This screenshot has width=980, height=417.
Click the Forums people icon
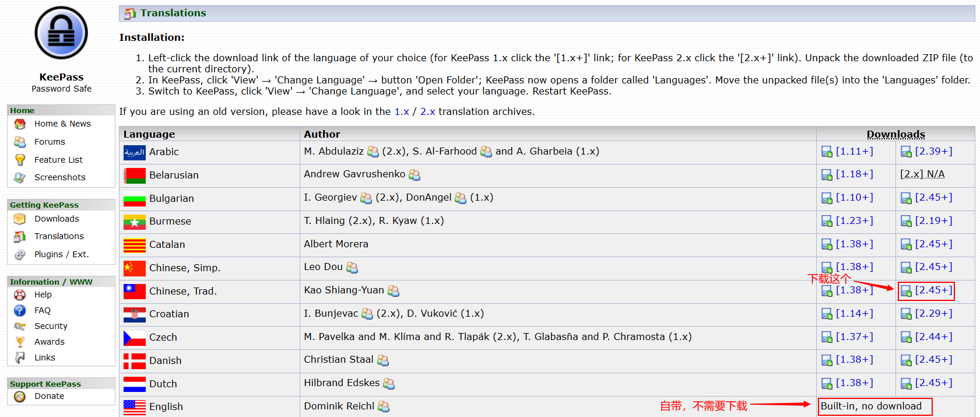pyautogui.click(x=20, y=142)
